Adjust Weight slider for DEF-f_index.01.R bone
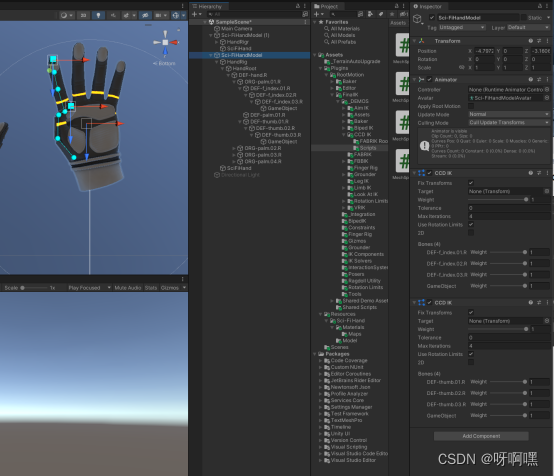The image size is (554, 476). tap(508, 252)
